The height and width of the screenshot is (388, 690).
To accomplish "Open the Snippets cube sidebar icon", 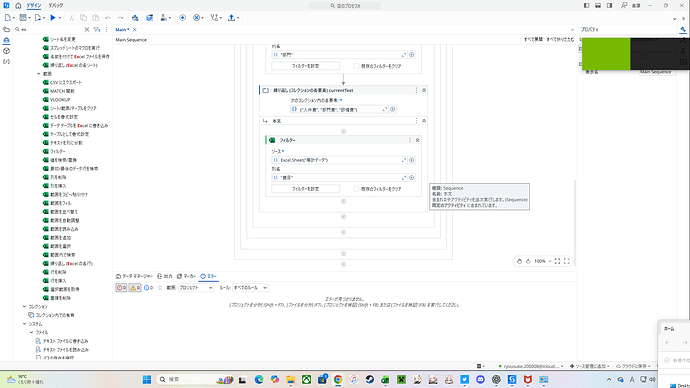I will pyautogui.click(x=6, y=51).
